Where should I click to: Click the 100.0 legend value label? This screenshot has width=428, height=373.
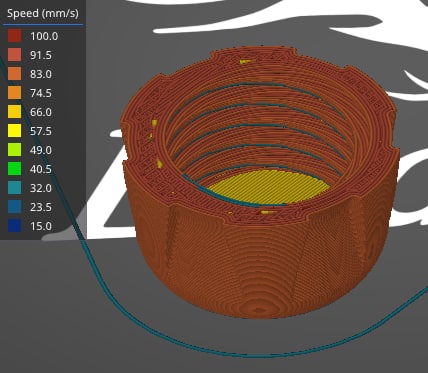[x=44, y=36]
